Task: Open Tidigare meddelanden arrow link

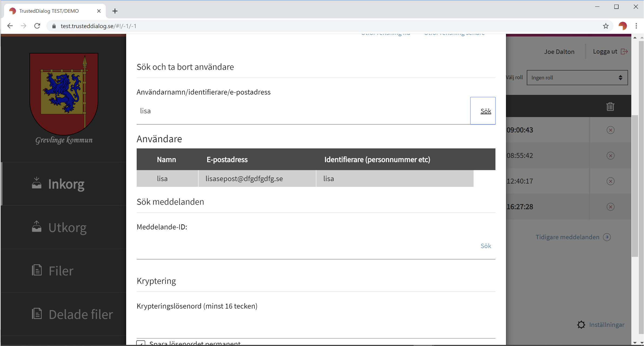Action: click(x=607, y=237)
